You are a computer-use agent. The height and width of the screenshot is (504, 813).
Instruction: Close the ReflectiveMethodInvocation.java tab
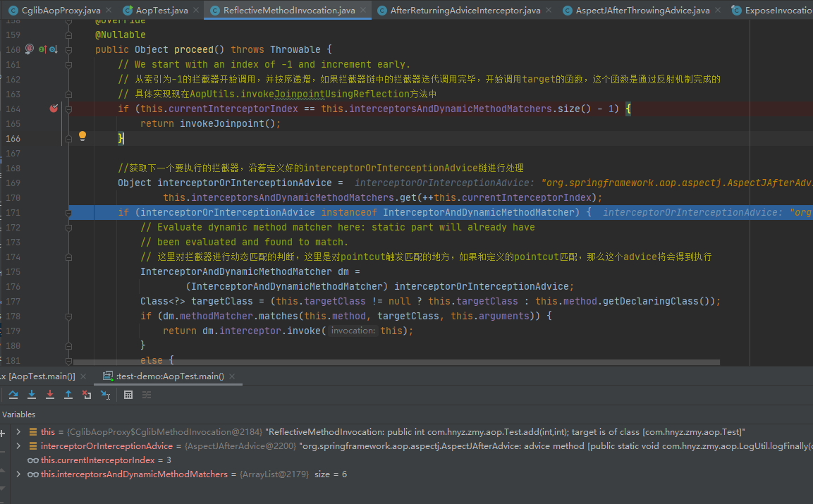coord(363,10)
